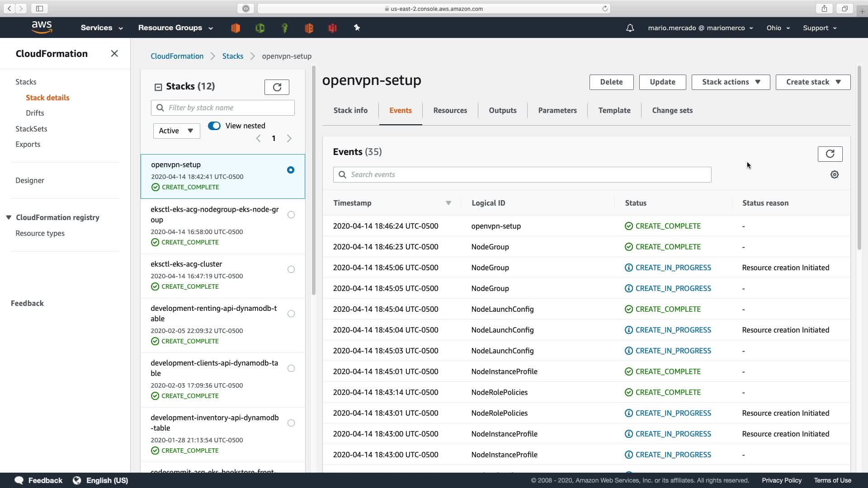This screenshot has height=488, width=868.
Task: Switch to the Resources tab
Action: point(450,110)
